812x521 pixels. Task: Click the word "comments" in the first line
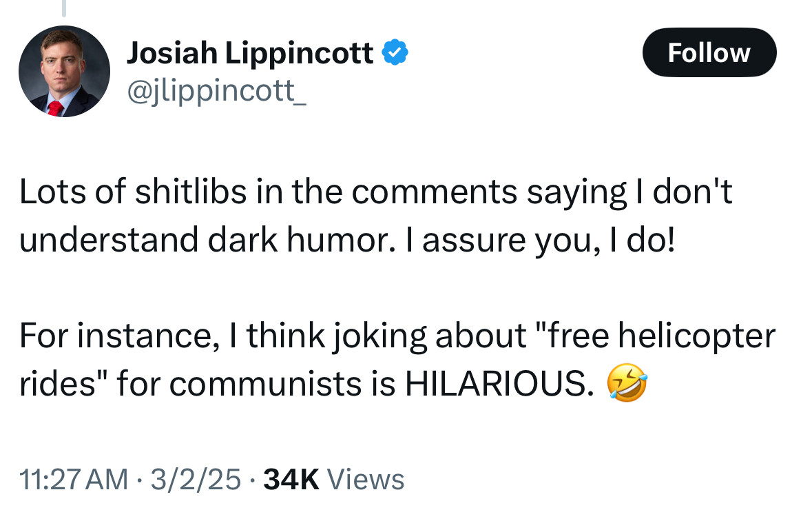click(x=435, y=192)
